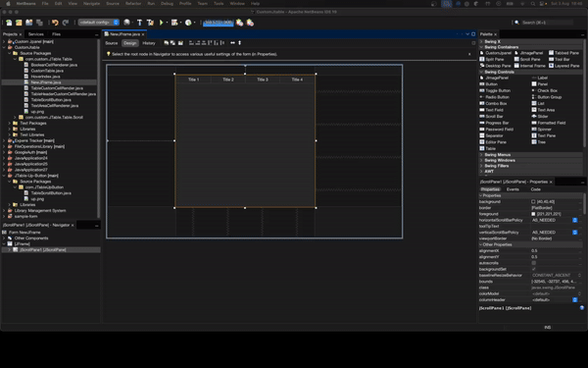This screenshot has width=588, height=368.
Task: Click the Build Project hammer icon
Action: [x=139, y=23]
